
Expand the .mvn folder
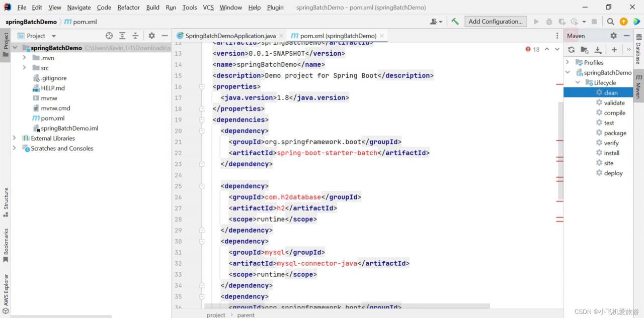coord(24,58)
